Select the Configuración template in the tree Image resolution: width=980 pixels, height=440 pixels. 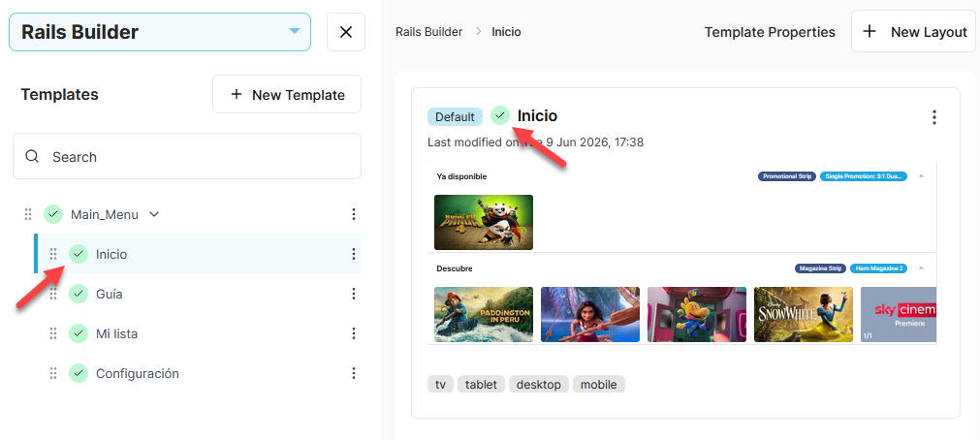(x=138, y=374)
